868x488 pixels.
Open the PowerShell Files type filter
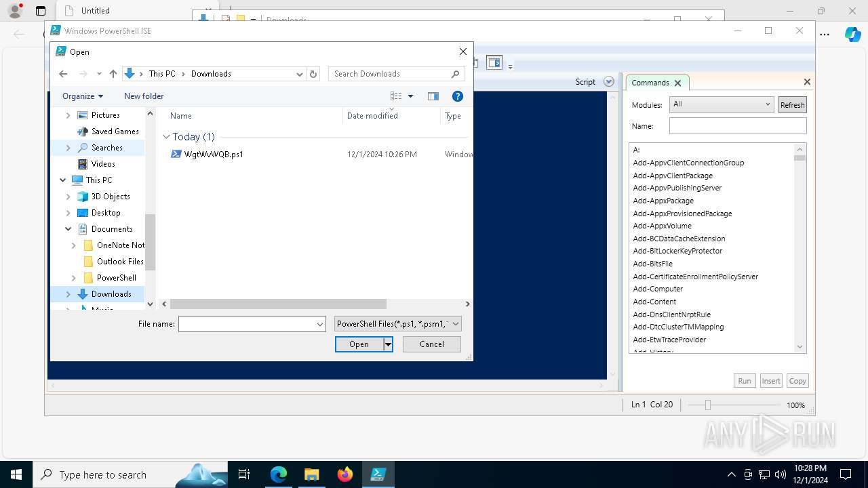point(398,324)
